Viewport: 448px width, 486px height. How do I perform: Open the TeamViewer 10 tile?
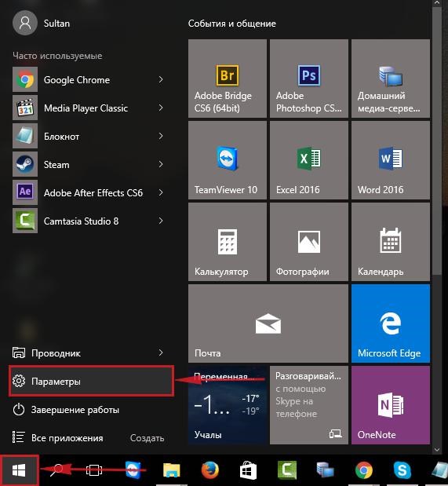pos(227,160)
